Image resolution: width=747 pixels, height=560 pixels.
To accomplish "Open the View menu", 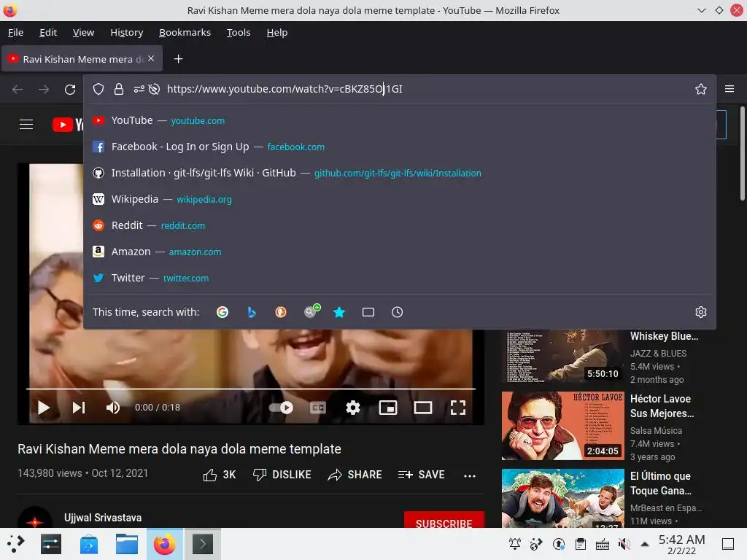I will 83,32.
